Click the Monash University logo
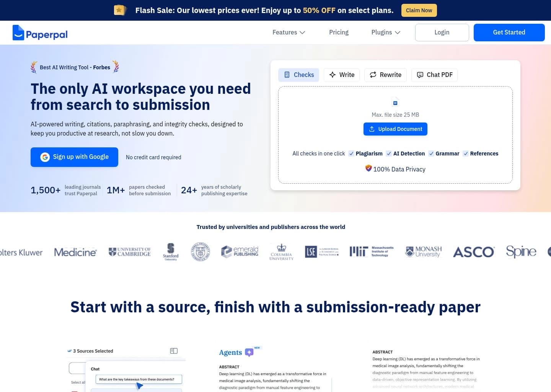Image resolution: width=551 pixels, height=392 pixels. tap(424, 252)
